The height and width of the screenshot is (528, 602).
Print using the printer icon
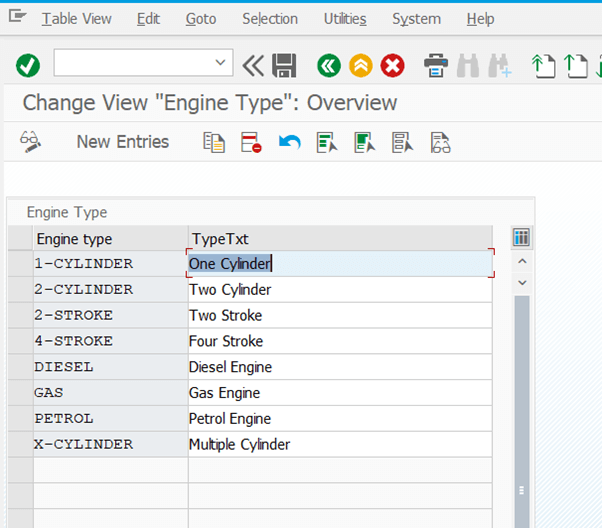tap(436, 66)
